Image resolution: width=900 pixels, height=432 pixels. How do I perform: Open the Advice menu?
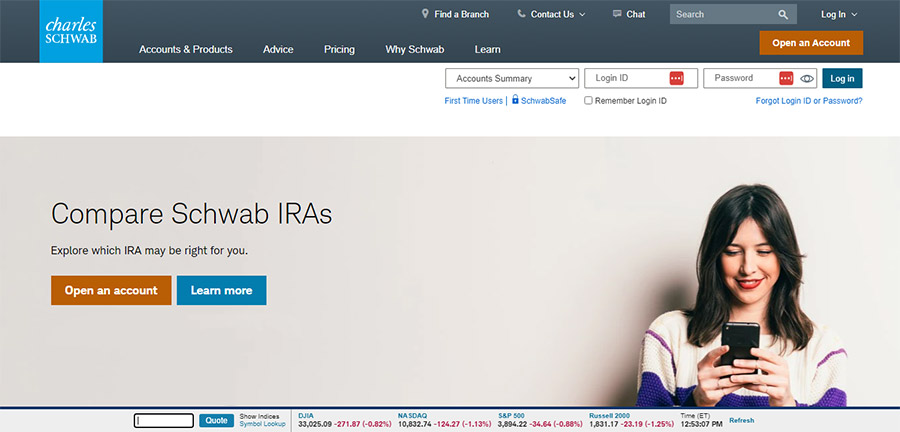pyautogui.click(x=278, y=49)
